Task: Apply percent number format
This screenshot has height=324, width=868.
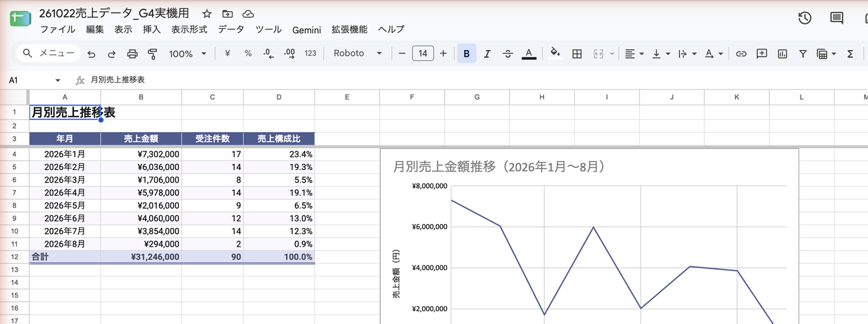Action: tap(248, 53)
